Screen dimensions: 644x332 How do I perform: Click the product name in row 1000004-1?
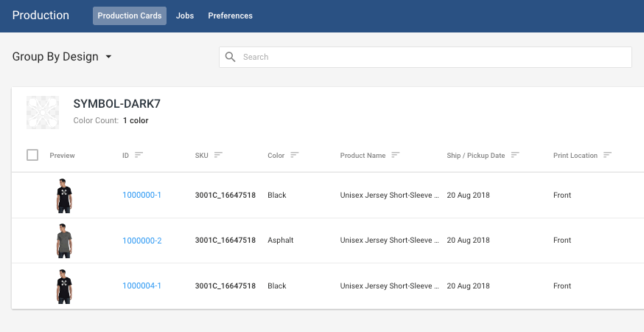tap(389, 286)
